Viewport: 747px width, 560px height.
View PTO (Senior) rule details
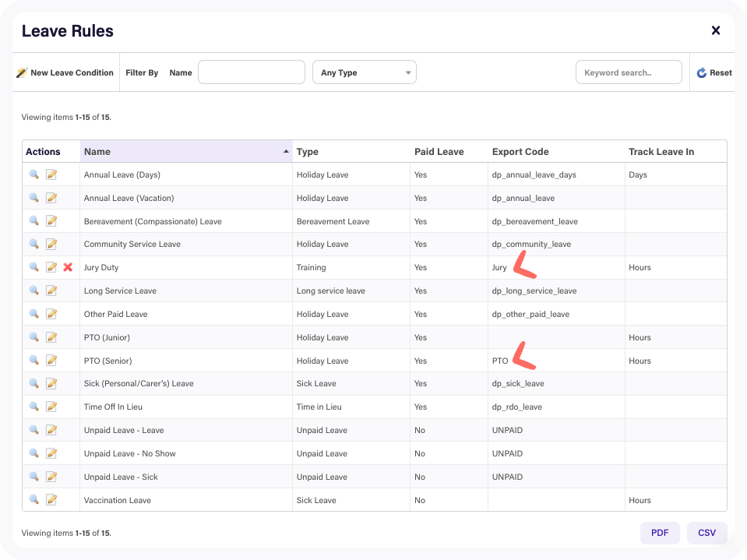(x=33, y=361)
